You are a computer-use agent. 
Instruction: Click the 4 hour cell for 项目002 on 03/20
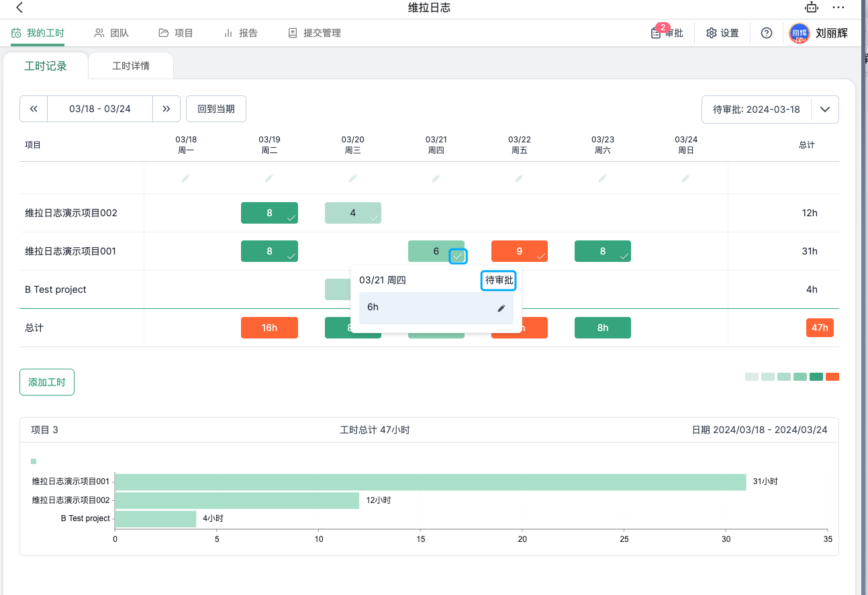click(353, 213)
